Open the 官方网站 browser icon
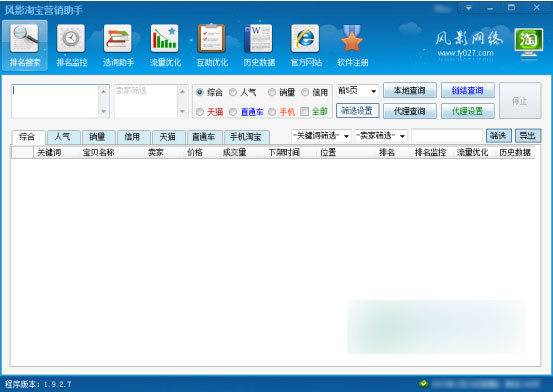Image resolution: width=553 pixels, height=392 pixels. point(305,38)
